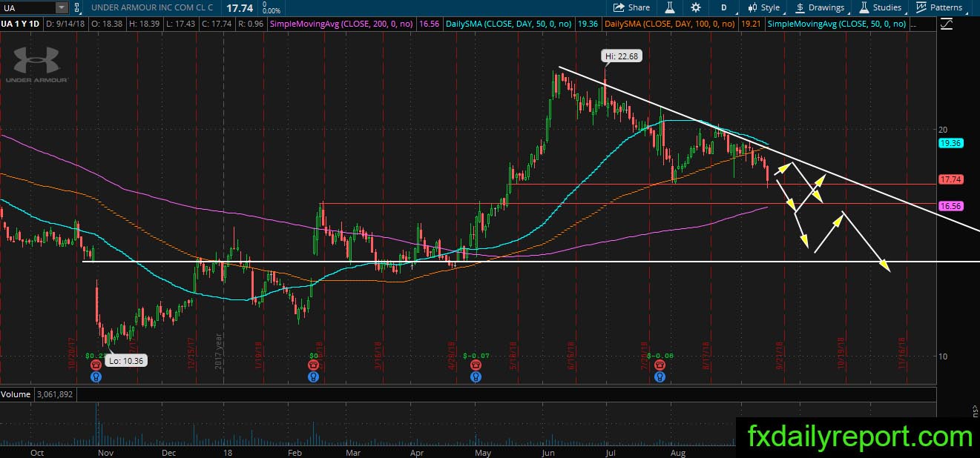This screenshot has width=980, height=458.
Task: Click the October 2017 lightbulb event icon
Action: point(96,376)
